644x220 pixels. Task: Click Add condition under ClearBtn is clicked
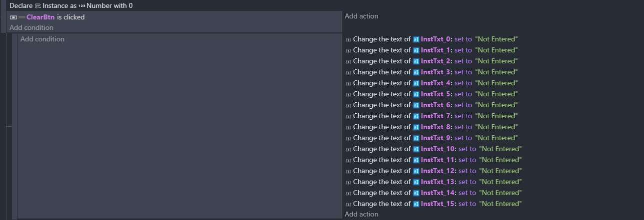31,27
